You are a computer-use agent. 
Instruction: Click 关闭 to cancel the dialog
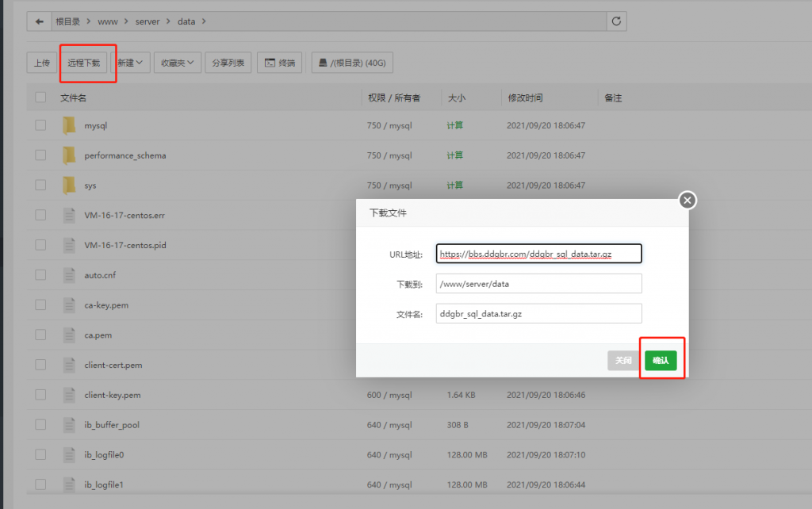[x=623, y=361]
